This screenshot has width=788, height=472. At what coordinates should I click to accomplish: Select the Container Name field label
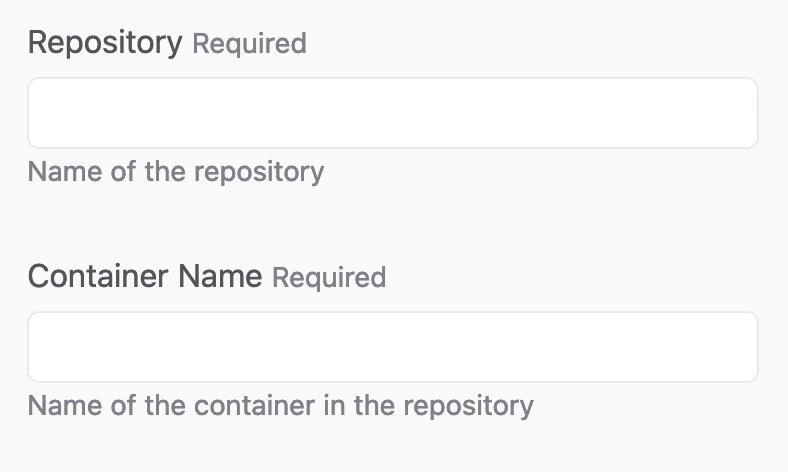[145, 276]
